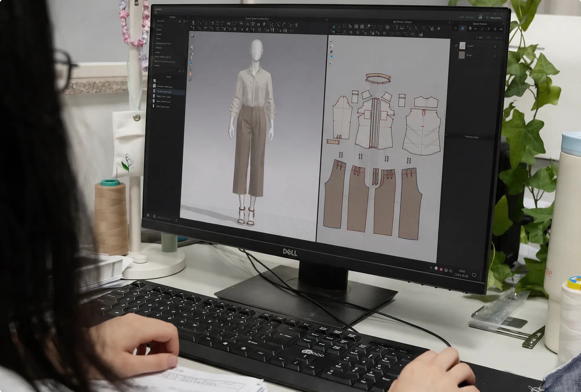Click the first blue tool icon in 2D toolbar
The width and height of the screenshot is (581, 392).
pyautogui.click(x=334, y=27)
